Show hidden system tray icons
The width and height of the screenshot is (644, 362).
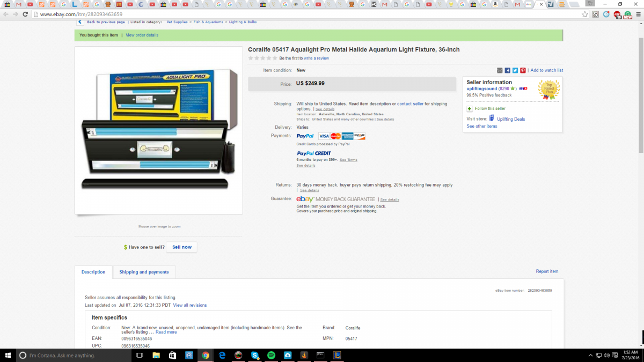tap(591, 355)
